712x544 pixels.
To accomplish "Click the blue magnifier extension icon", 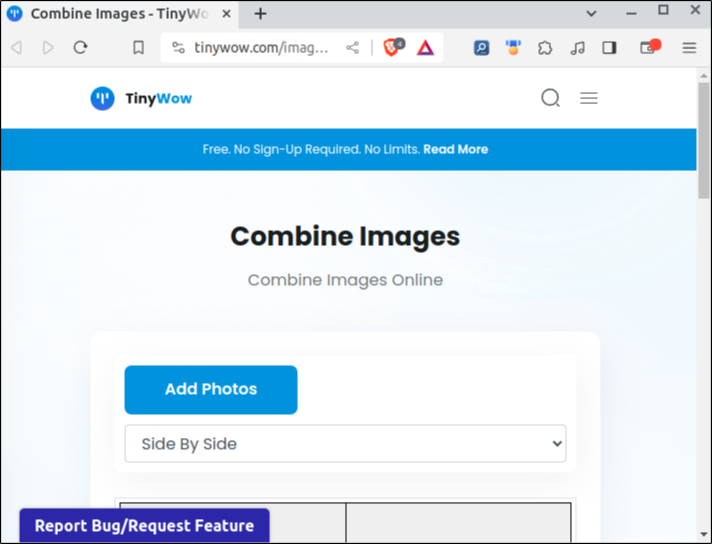I will [x=481, y=48].
